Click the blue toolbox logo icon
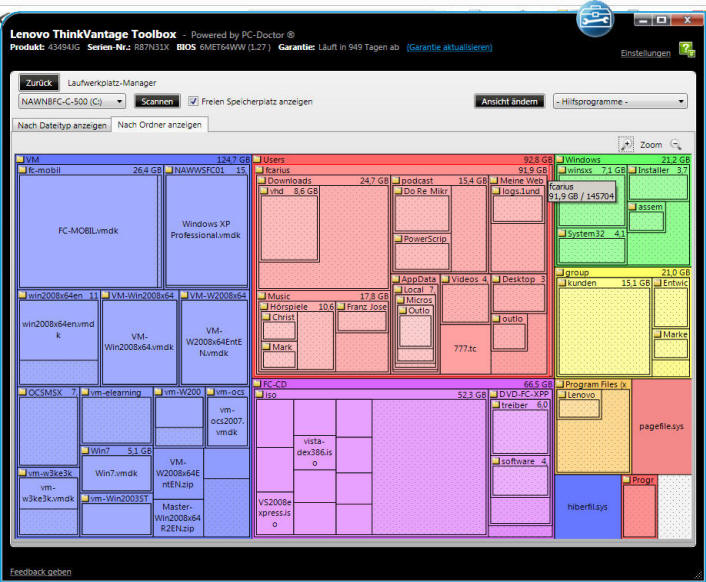Screen dimensions: 706x582 click(594, 19)
